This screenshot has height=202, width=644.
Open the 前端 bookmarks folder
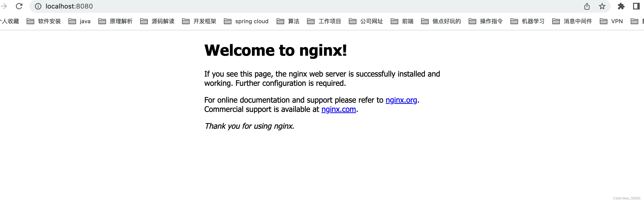402,21
